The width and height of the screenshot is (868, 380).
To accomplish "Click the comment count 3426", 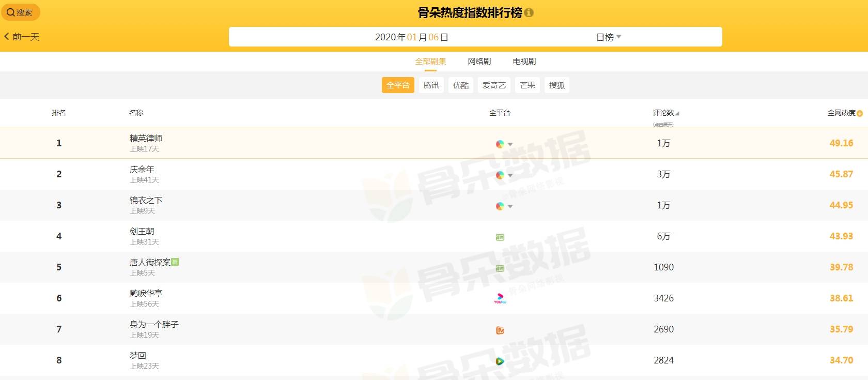I will (x=663, y=298).
